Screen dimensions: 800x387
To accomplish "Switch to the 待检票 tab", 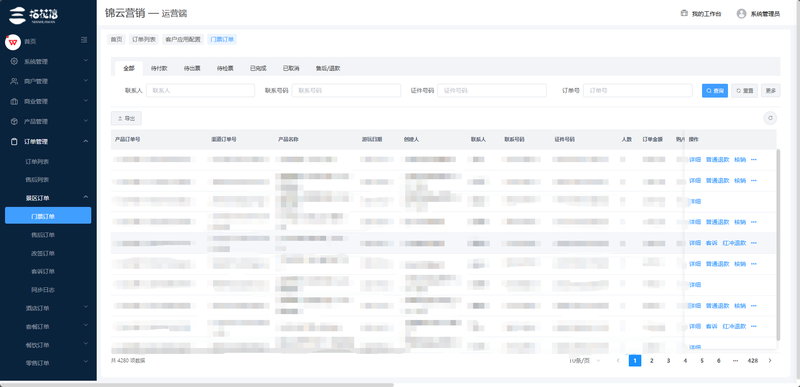I will tap(225, 68).
